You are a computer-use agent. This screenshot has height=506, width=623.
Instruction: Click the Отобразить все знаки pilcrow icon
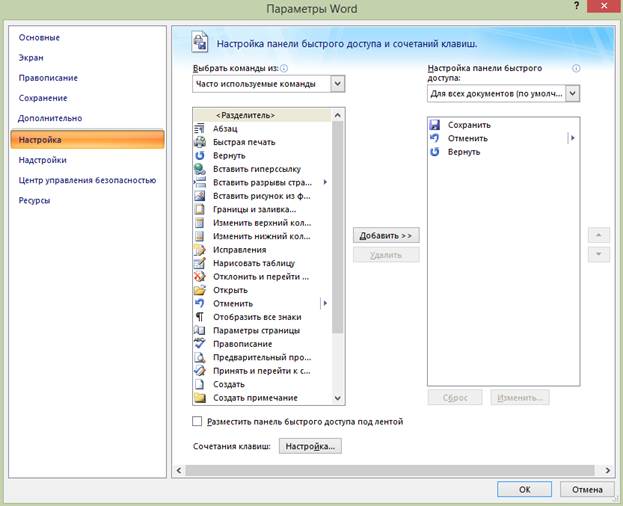(x=199, y=317)
